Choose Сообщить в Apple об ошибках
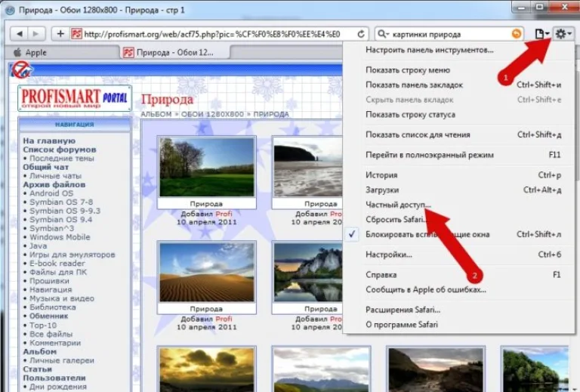 tap(425, 289)
